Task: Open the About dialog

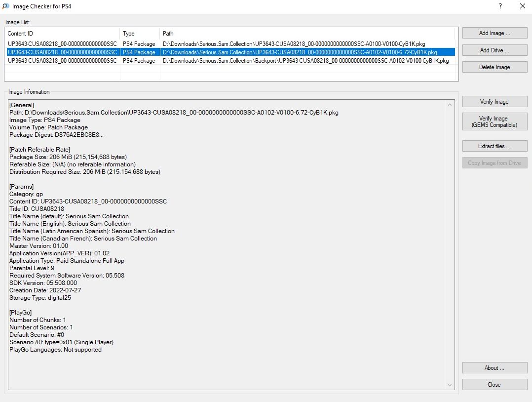Action: click(494, 368)
